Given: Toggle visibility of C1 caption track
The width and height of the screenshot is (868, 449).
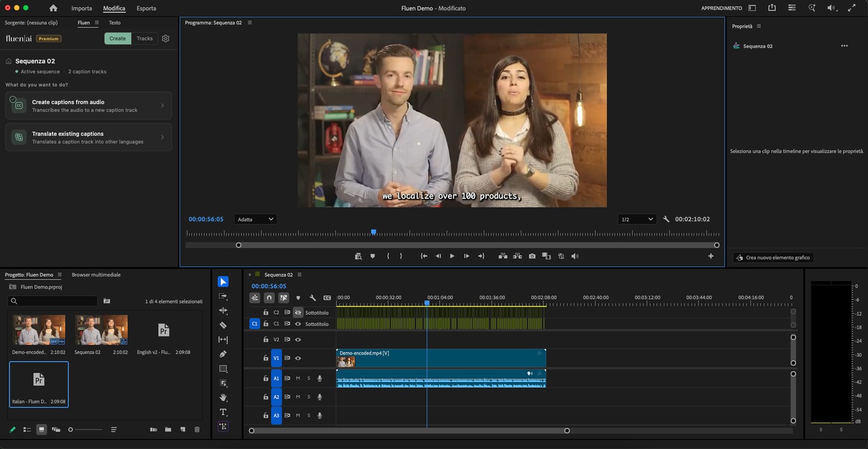Looking at the screenshot, I should [x=298, y=324].
